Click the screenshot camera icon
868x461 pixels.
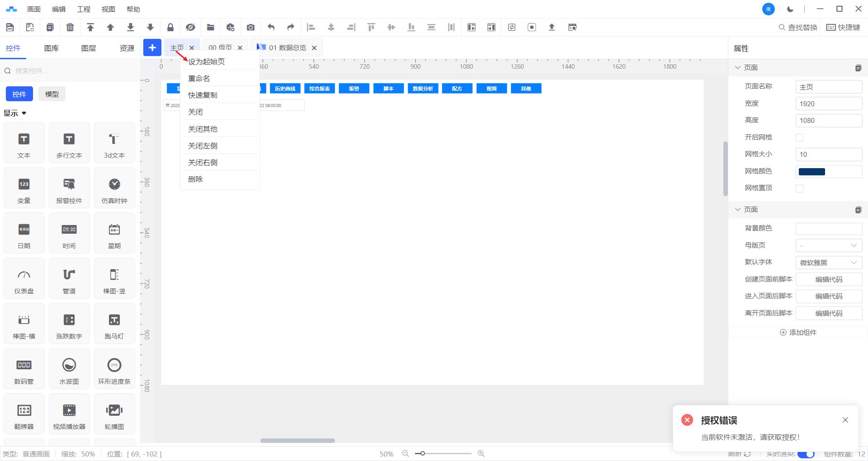250,28
